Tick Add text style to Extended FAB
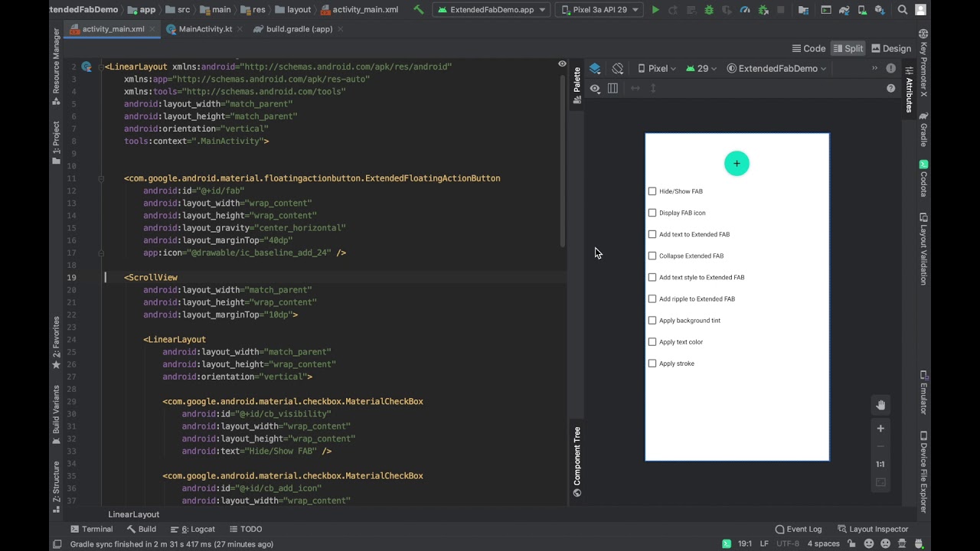Screen dimensions: 980x551 pyautogui.click(x=652, y=277)
